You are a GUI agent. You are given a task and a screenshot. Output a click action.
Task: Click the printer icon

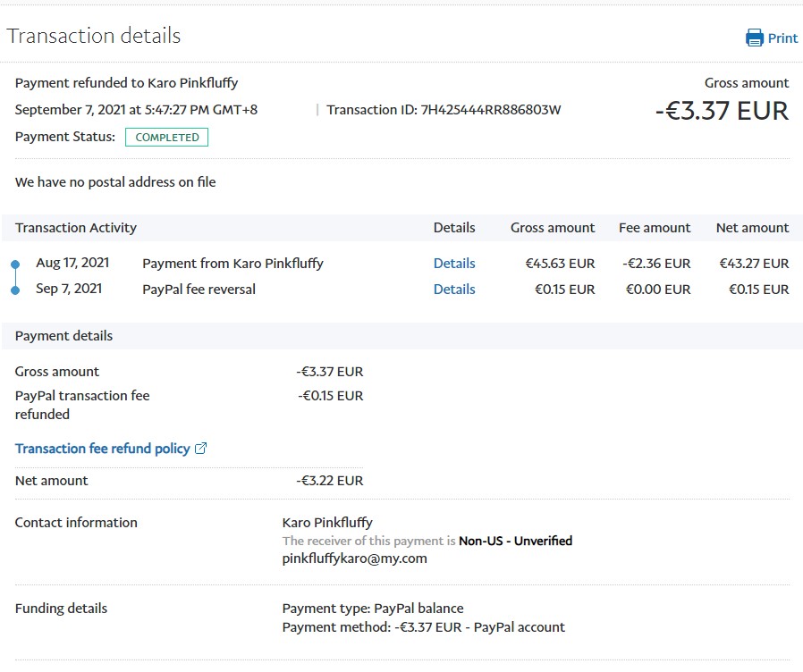755,38
